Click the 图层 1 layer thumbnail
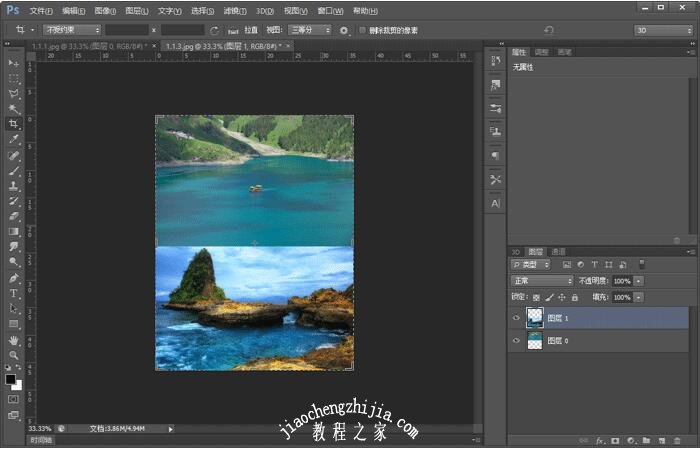The height and width of the screenshot is (450, 700). [x=535, y=318]
